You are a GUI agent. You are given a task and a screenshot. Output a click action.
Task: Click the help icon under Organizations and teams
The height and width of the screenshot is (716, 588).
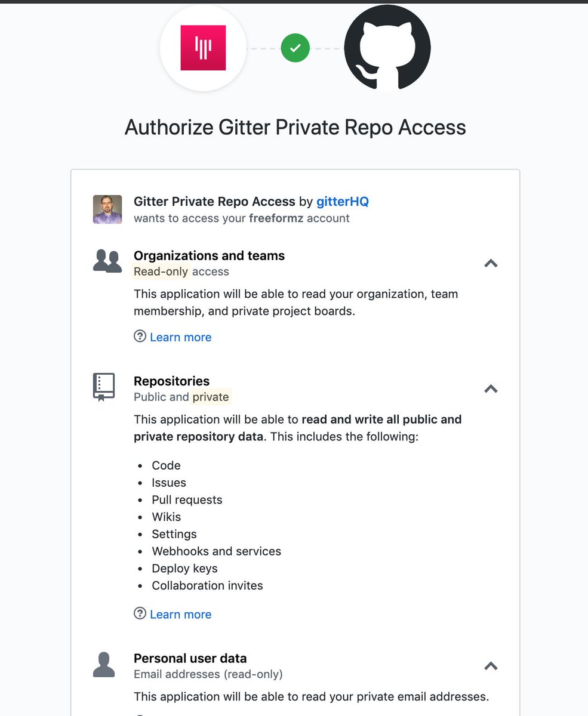coord(140,337)
